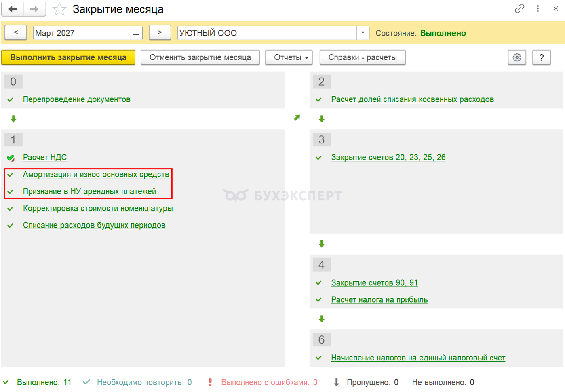
Task: Click checkmark icon beside Расчет НДС
Action: click(x=11, y=158)
